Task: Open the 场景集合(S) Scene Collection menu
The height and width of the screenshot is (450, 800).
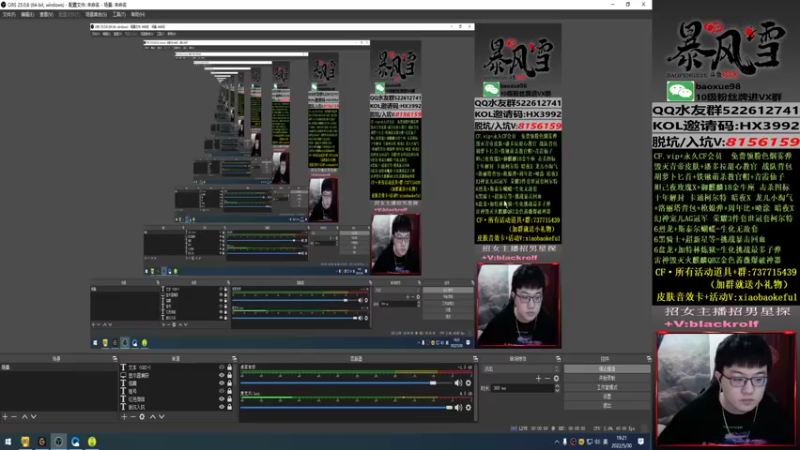Action: pyautogui.click(x=96, y=15)
